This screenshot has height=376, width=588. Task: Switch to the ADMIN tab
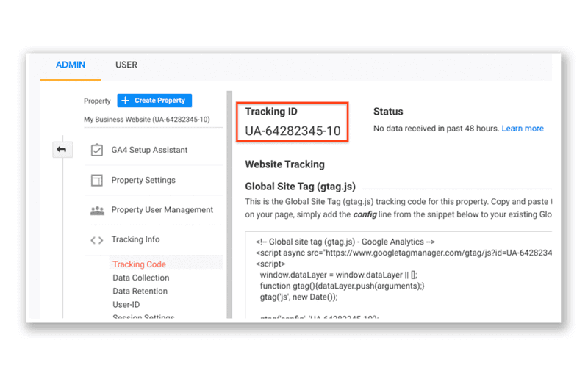click(71, 65)
